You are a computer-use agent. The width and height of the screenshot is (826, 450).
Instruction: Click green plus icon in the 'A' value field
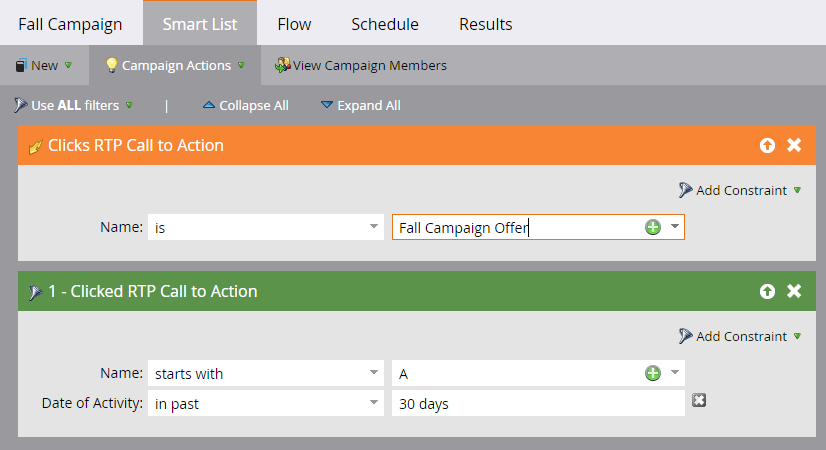tap(653, 373)
